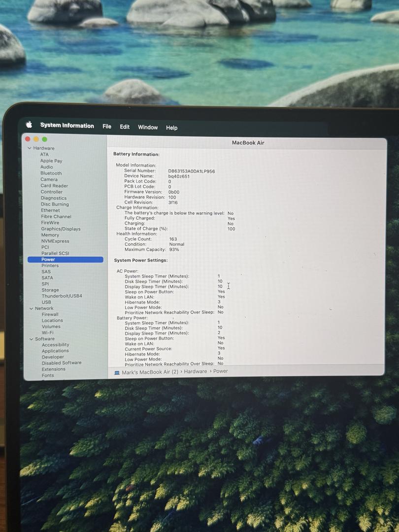
Task: Select Fibre Channel in the sidebar
Action: click(56, 216)
